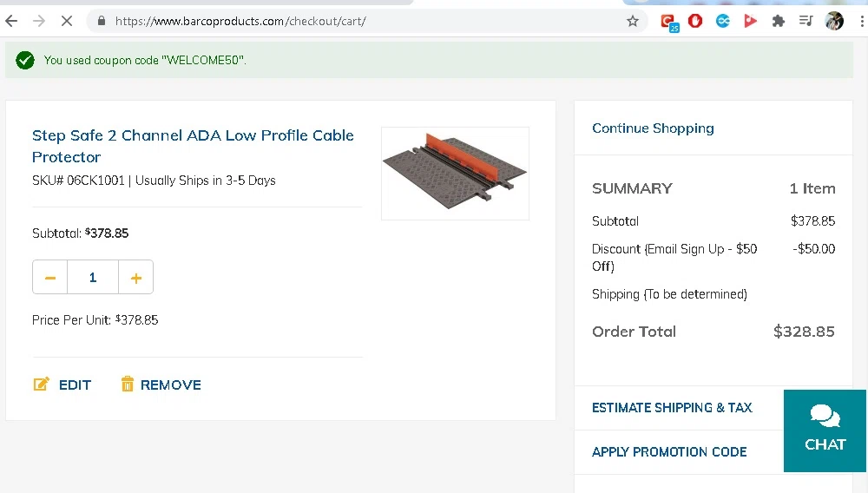Screen dimensions: 868x493
Task: Open the Extensions puzzle piece menu
Action: [x=779, y=21]
